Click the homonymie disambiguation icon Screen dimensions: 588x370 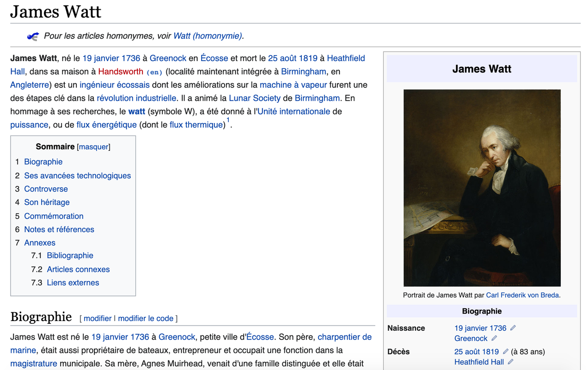click(x=33, y=36)
